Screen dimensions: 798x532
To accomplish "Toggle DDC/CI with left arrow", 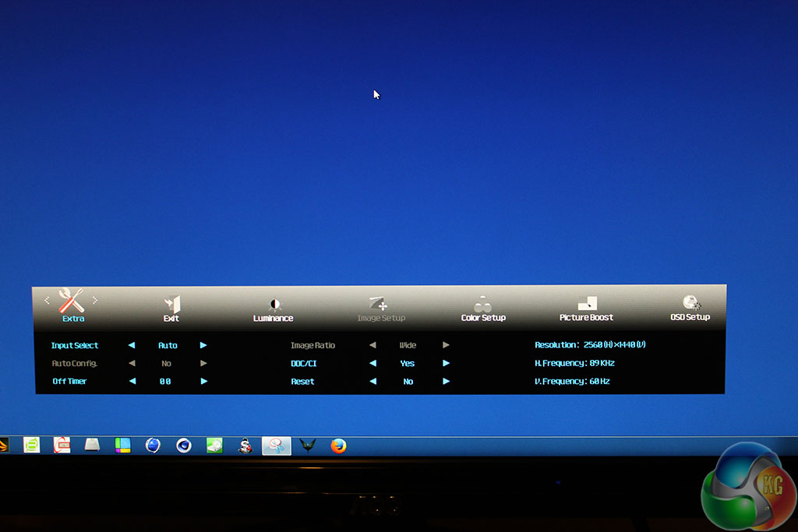I will coord(373,363).
